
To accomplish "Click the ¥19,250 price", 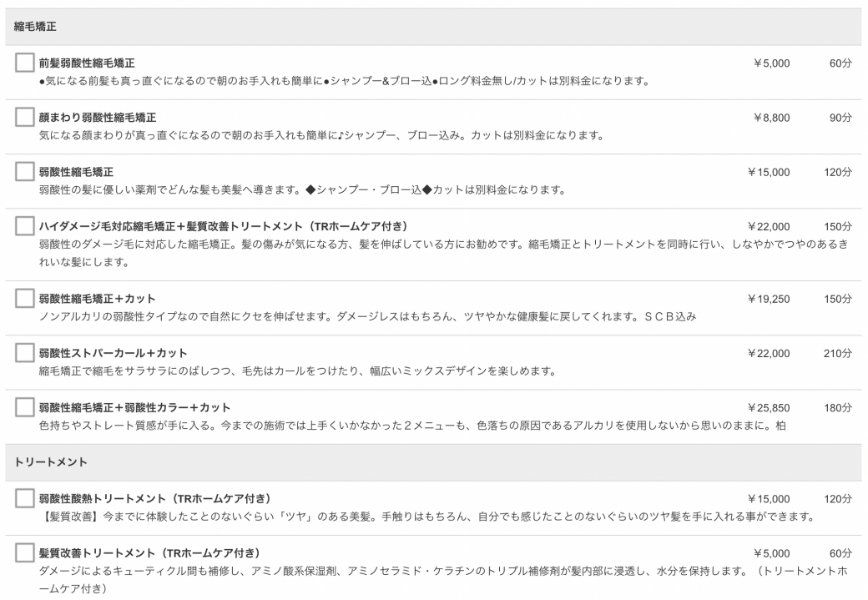I will coord(768,299).
